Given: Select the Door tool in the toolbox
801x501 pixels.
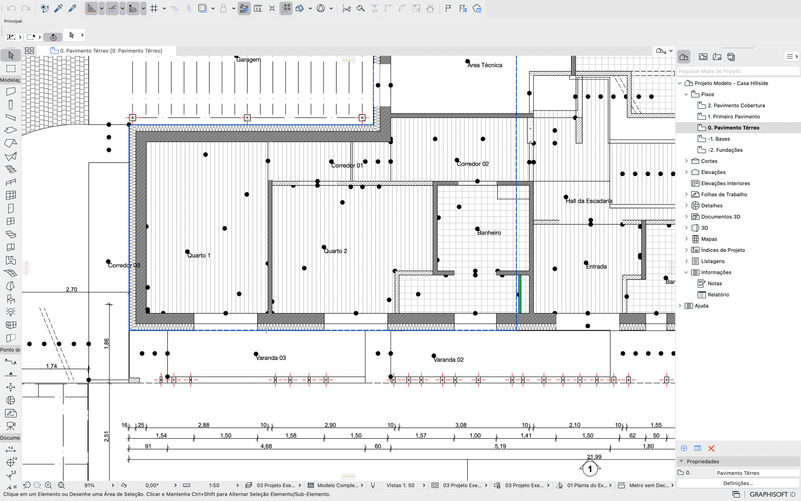Looking at the screenshot, I should click(x=11, y=208).
